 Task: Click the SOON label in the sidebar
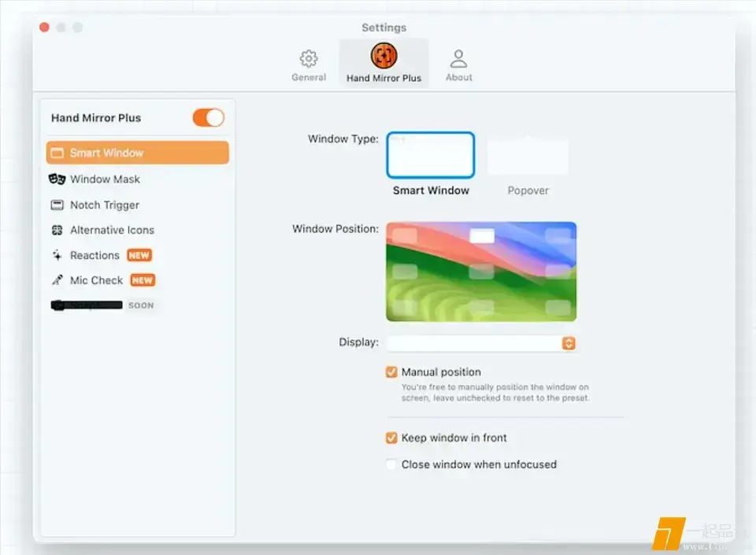[x=141, y=305]
